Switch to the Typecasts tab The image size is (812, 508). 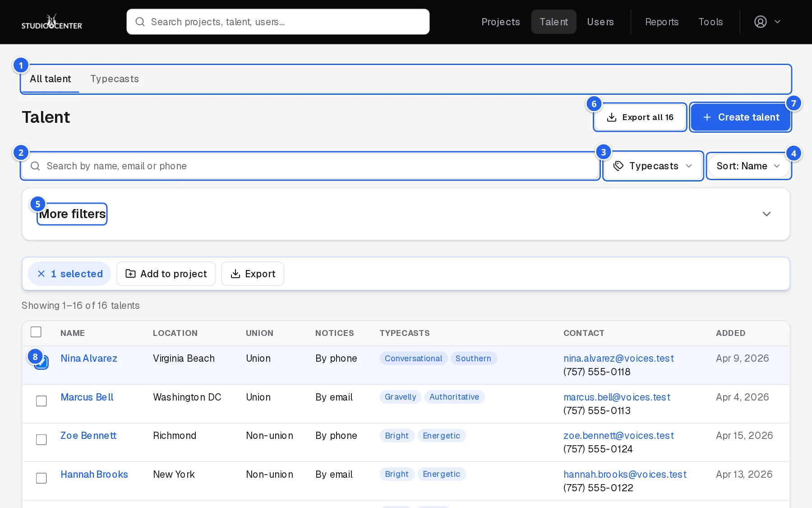pos(115,79)
